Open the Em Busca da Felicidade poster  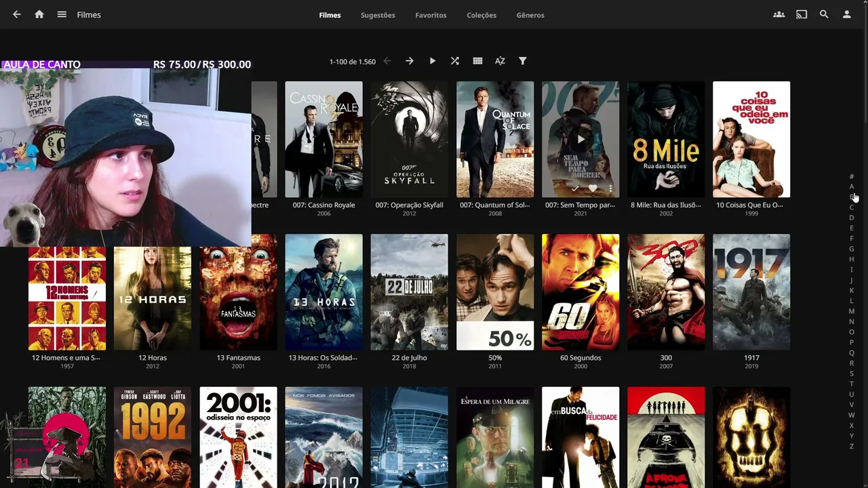(x=580, y=437)
